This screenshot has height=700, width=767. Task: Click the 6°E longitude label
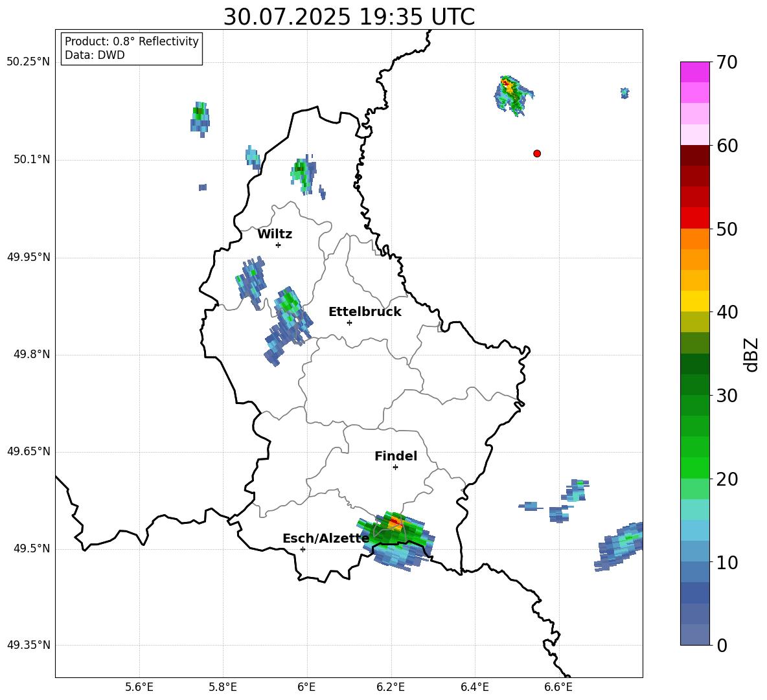click(x=306, y=687)
